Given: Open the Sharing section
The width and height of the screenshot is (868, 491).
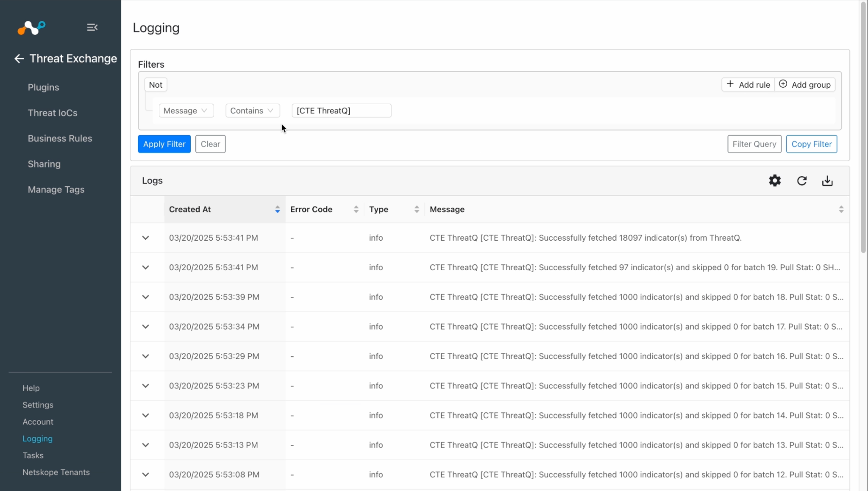Looking at the screenshot, I should coord(44,164).
